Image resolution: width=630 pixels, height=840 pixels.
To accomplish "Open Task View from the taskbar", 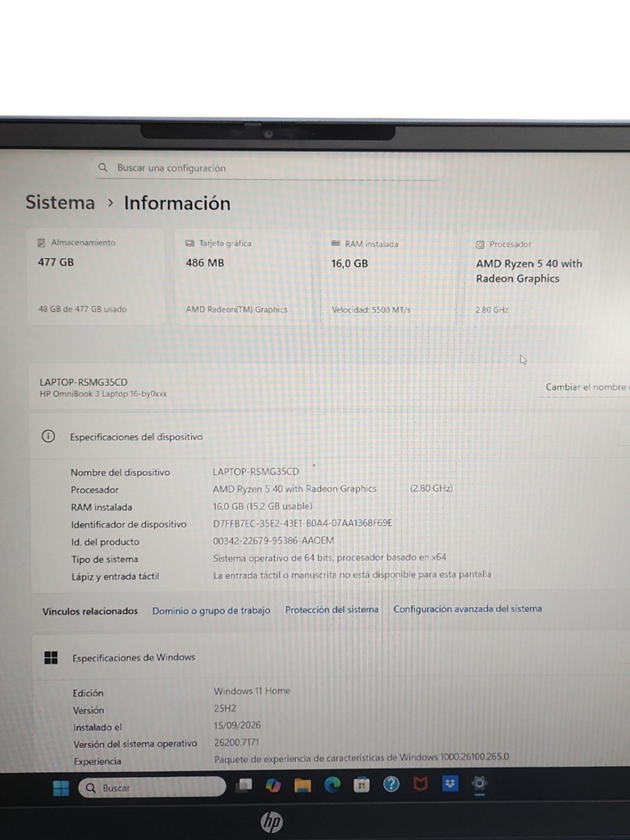I will (x=244, y=785).
